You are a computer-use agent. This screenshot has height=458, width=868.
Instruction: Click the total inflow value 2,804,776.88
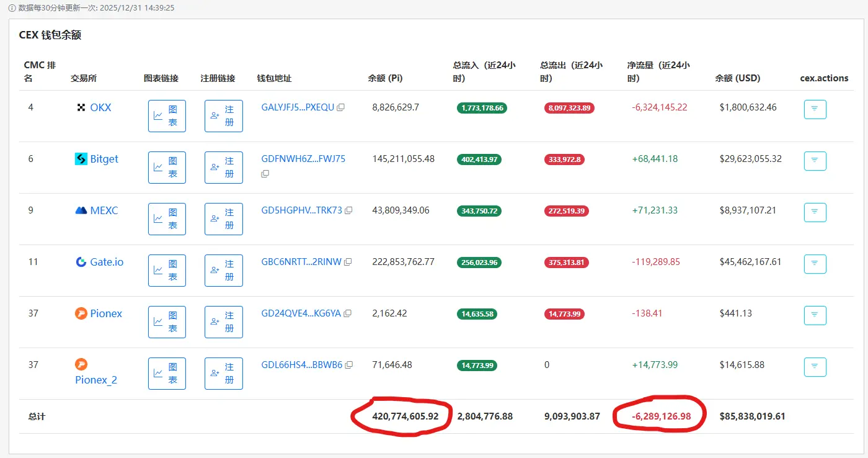pos(485,416)
